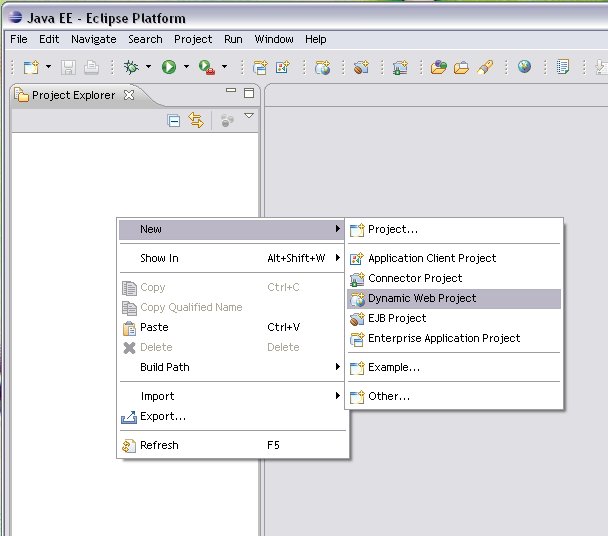Expand the Import submenu
Screen dimensions: 608x536
click(x=231, y=396)
